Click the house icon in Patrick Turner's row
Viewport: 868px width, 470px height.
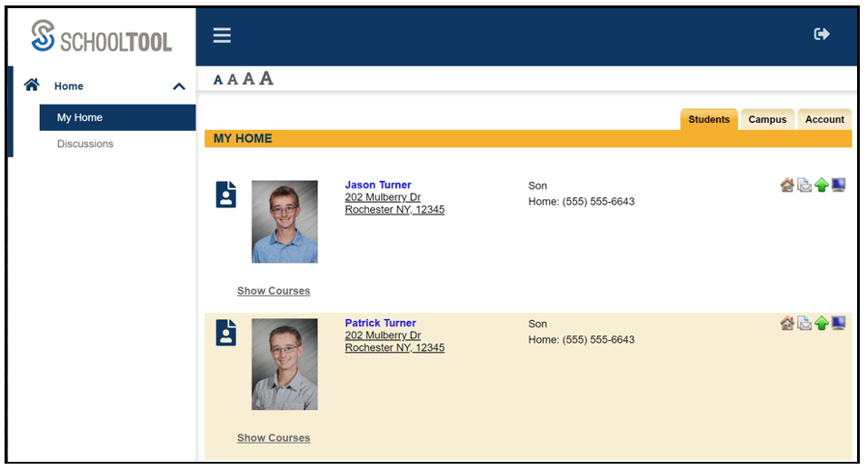tap(787, 324)
